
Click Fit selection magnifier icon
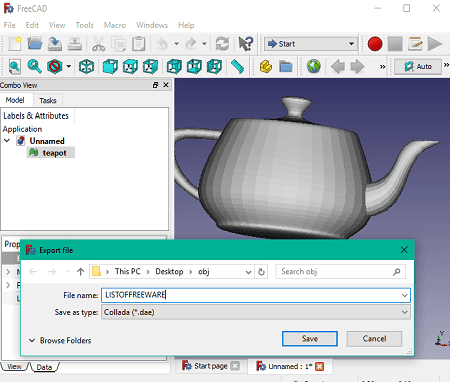coord(34,66)
